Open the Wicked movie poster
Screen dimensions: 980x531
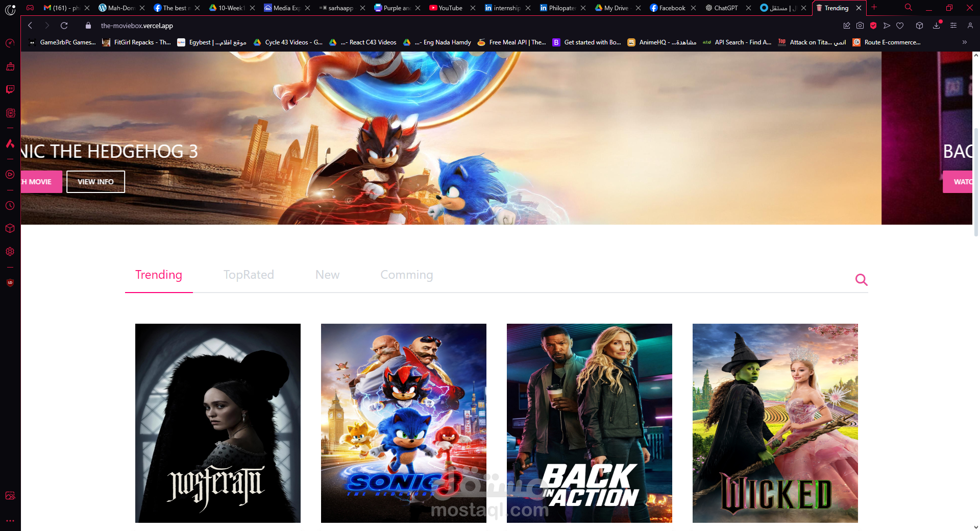click(x=775, y=423)
